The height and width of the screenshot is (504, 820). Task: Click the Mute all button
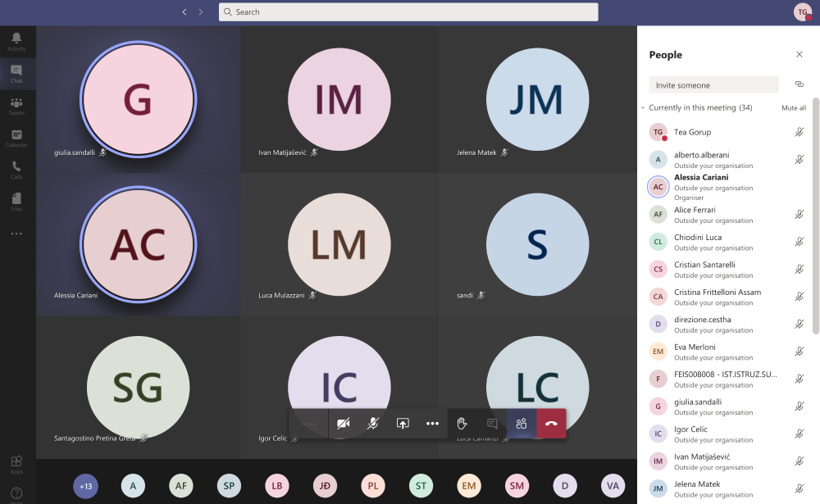click(793, 108)
